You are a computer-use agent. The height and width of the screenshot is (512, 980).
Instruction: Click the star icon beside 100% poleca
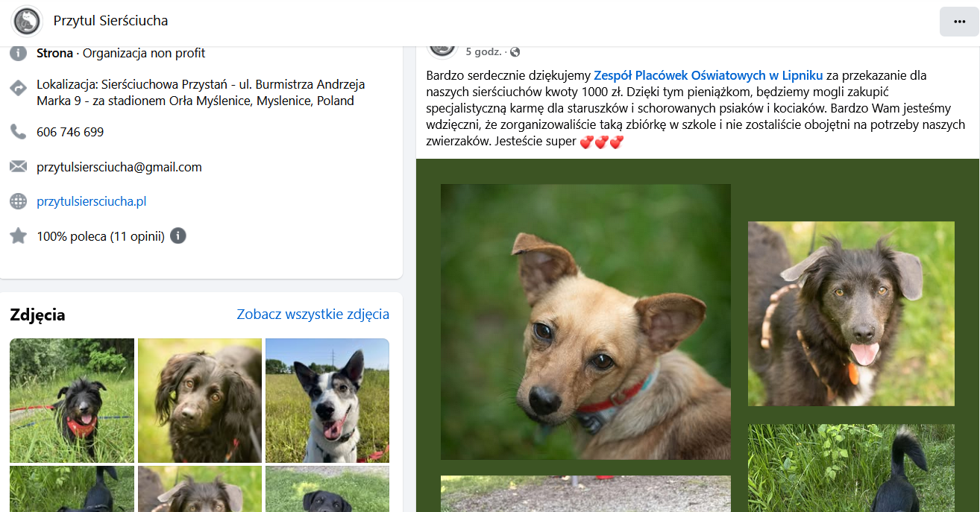coord(18,236)
